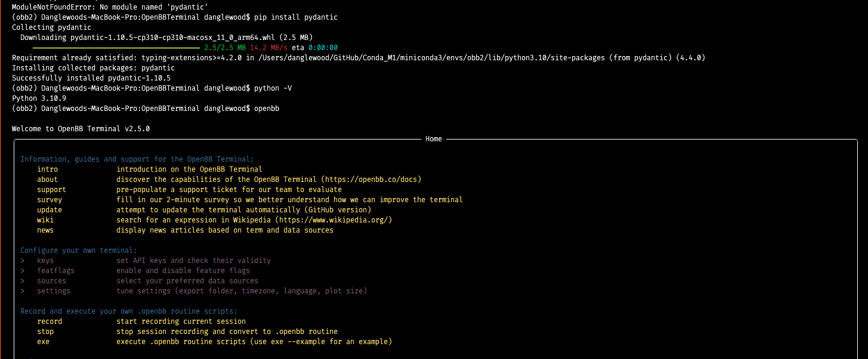This screenshot has height=359, width=868.
Task: Open the survey command
Action: pyautogui.click(x=50, y=199)
